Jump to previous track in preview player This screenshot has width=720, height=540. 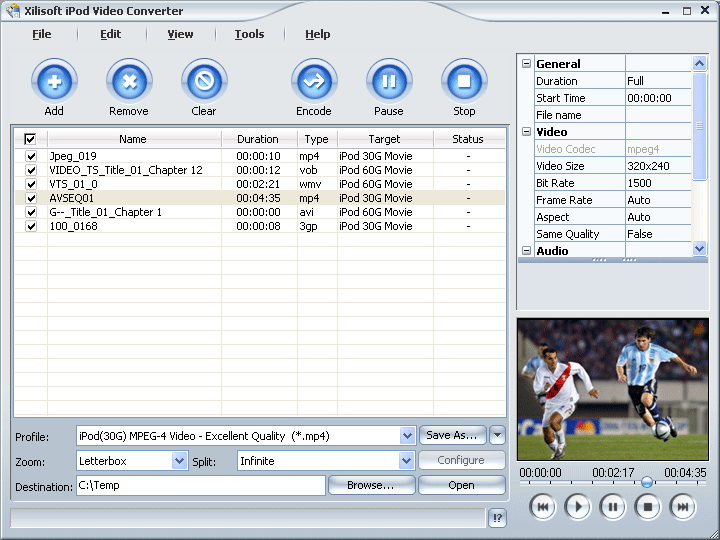[543, 507]
